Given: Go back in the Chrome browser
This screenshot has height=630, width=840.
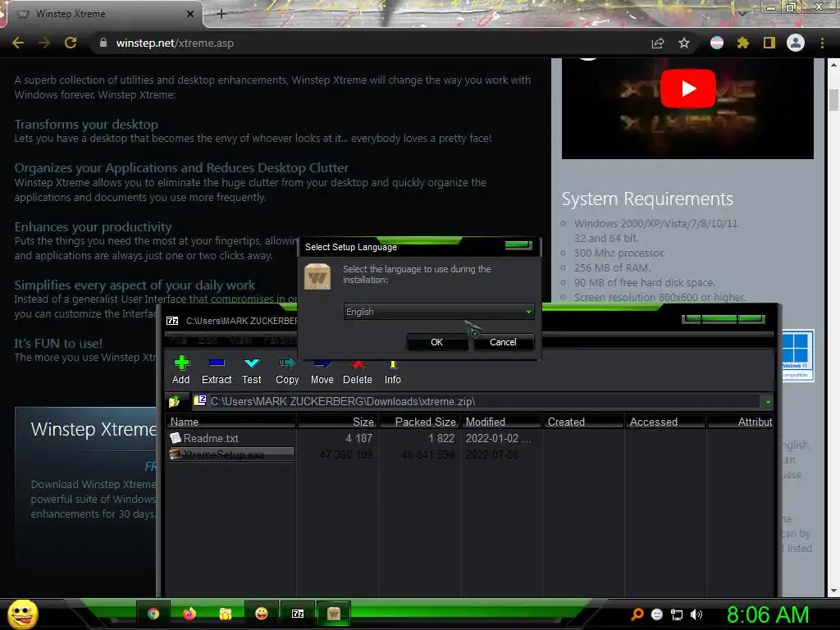Looking at the screenshot, I should pyautogui.click(x=18, y=43).
